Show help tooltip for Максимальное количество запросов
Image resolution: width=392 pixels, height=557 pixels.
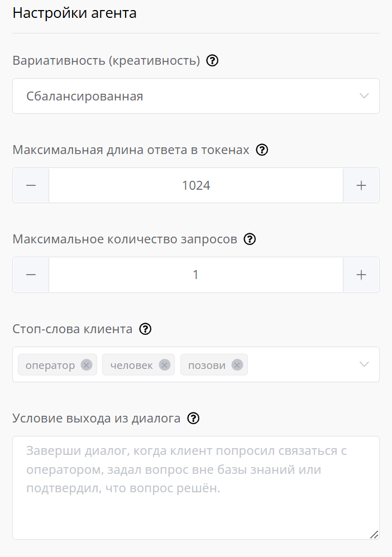click(250, 239)
